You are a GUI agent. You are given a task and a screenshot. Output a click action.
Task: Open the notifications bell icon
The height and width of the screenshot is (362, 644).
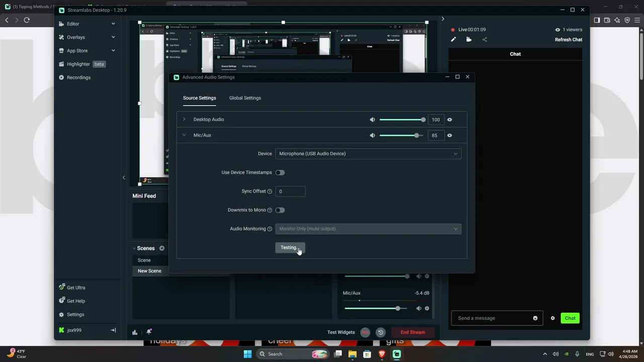(149, 332)
